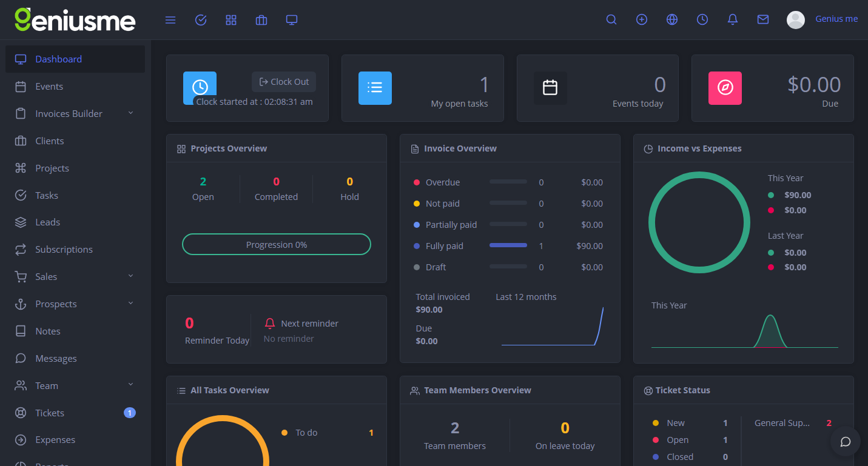The width and height of the screenshot is (868, 466).
Task: Open the mail envelope icon
Action: pos(763,19)
